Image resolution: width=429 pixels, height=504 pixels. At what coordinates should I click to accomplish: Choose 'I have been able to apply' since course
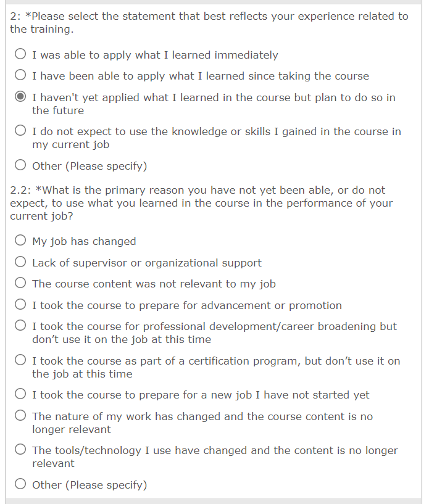tap(20, 76)
